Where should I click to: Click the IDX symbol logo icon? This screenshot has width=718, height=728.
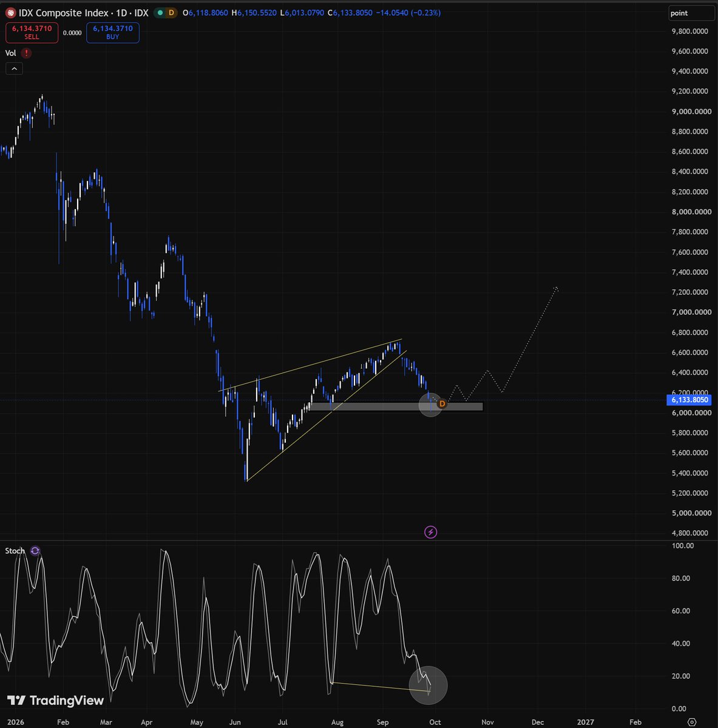10,13
